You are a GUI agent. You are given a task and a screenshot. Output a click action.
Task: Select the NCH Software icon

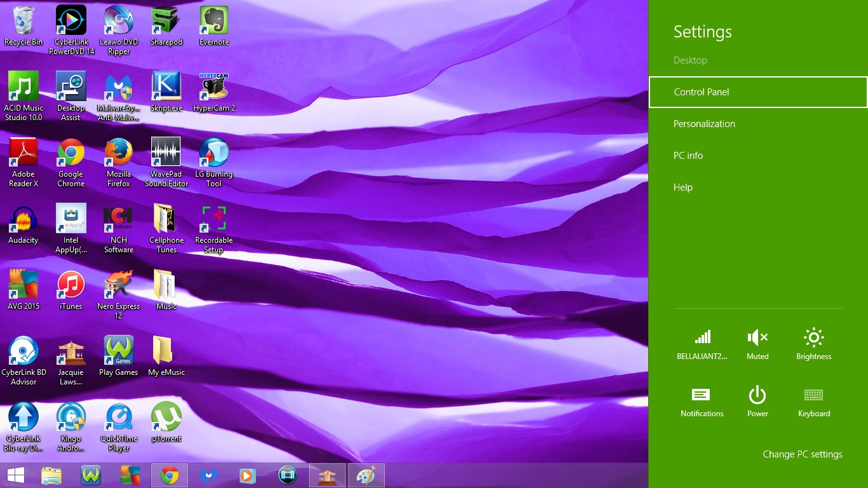[x=119, y=228]
